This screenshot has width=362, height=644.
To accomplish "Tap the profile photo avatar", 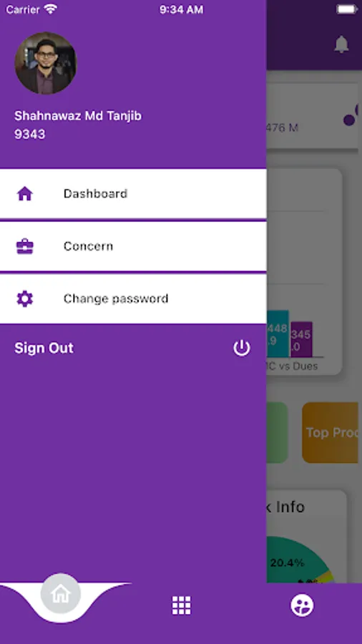I will tap(46, 63).
